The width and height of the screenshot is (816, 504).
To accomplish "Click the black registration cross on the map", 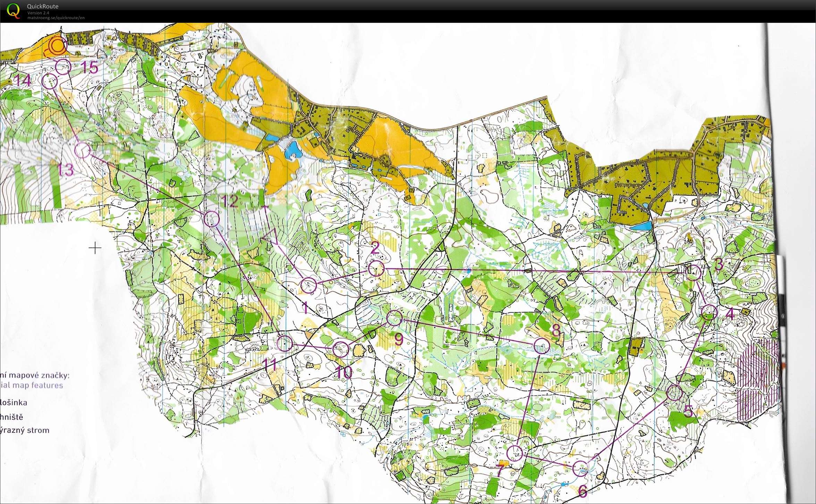I will click(95, 248).
